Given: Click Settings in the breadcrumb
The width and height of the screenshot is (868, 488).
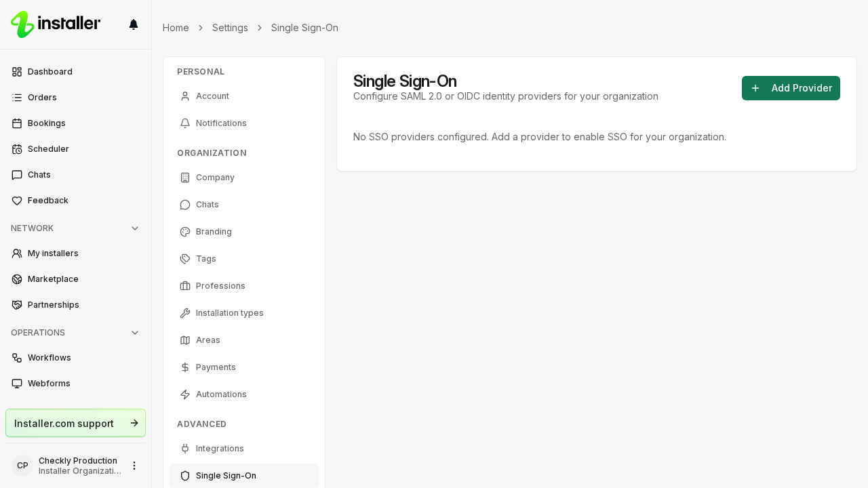Looking at the screenshot, I should (230, 28).
